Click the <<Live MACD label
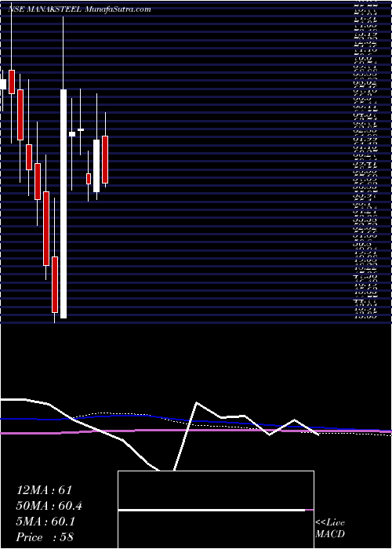392x549 pixels. point(330,529)
